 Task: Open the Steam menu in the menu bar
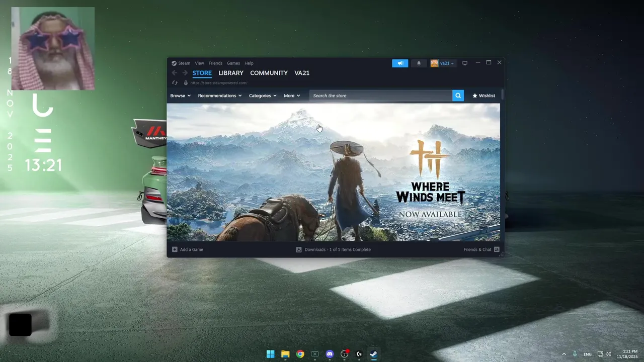tap(184, 63)
